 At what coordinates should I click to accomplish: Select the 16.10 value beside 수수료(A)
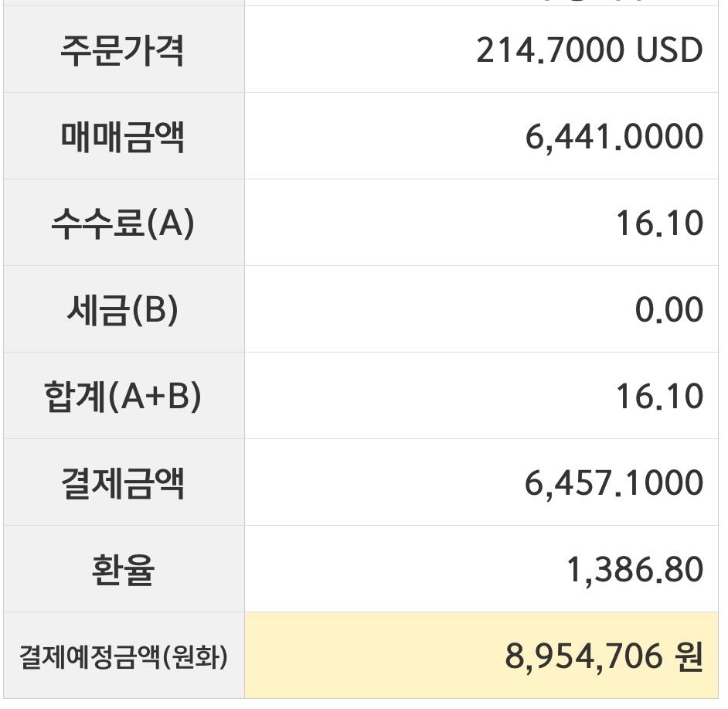tap(659, 224)
